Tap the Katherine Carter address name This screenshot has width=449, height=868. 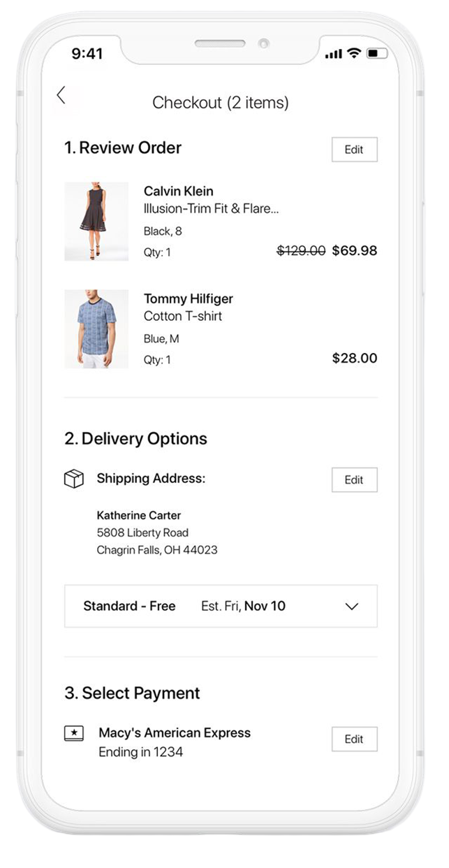(139, 516)
